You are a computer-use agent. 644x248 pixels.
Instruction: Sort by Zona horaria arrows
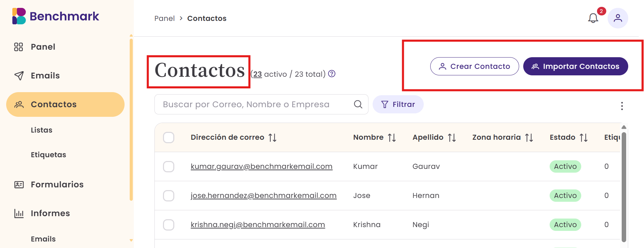[x=529, y=138]
